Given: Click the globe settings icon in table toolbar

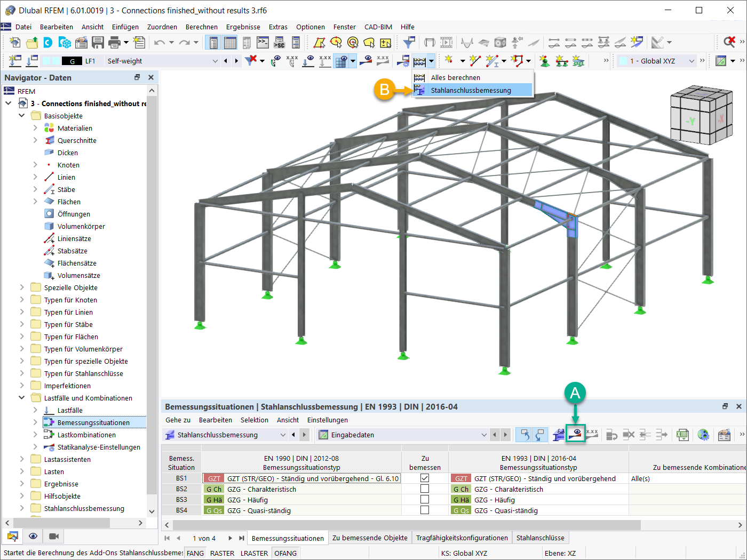Looking at the screenshot, I should pos(703,435).
